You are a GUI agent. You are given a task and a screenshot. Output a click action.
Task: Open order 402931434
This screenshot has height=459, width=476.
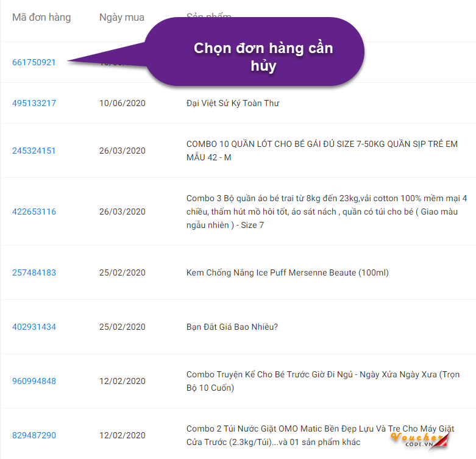(x=34, y=327)
